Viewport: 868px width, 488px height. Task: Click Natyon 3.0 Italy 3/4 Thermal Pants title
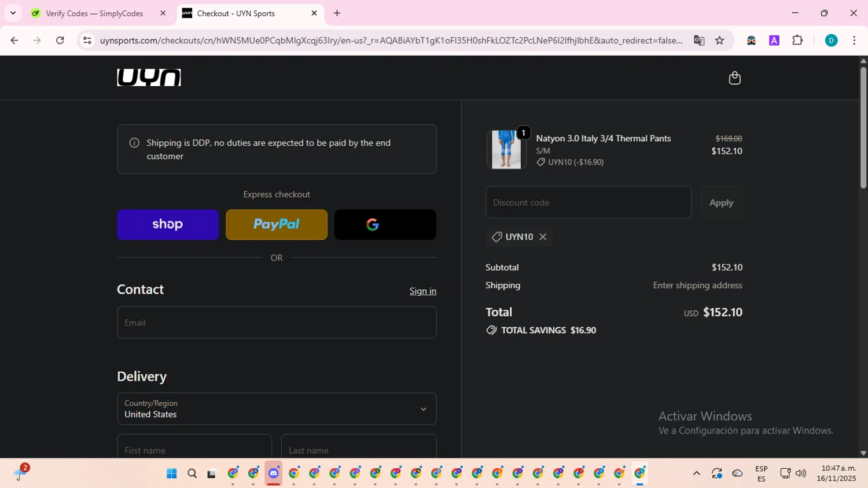pos(604,138)
